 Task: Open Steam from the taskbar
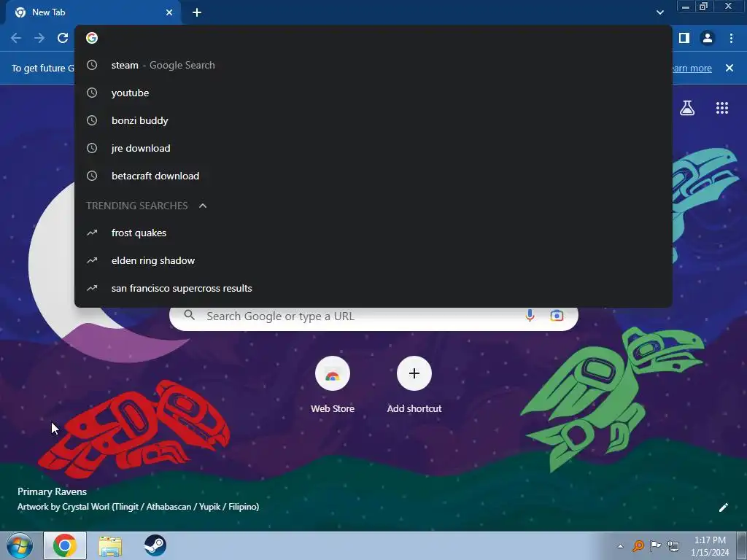[x=155, y=545]
